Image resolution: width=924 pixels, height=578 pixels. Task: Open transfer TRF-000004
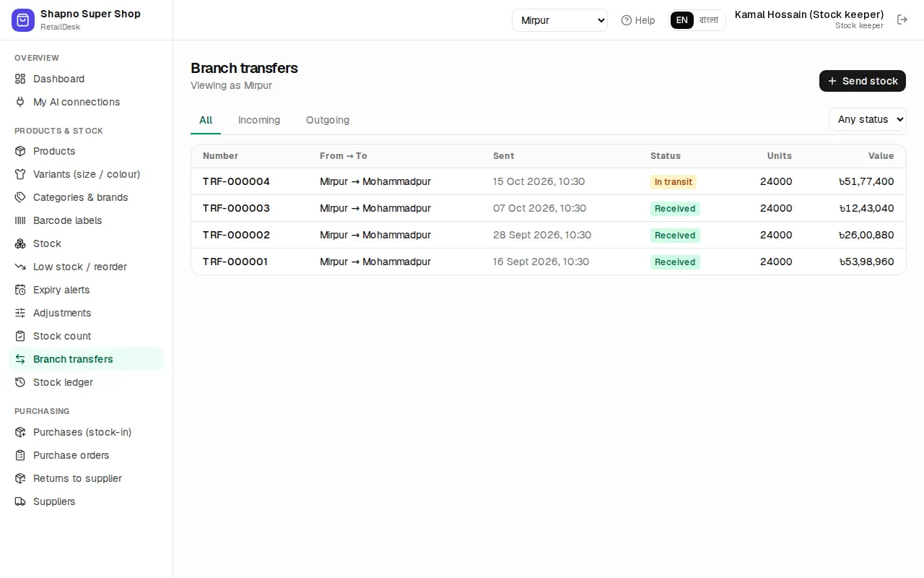236,181
